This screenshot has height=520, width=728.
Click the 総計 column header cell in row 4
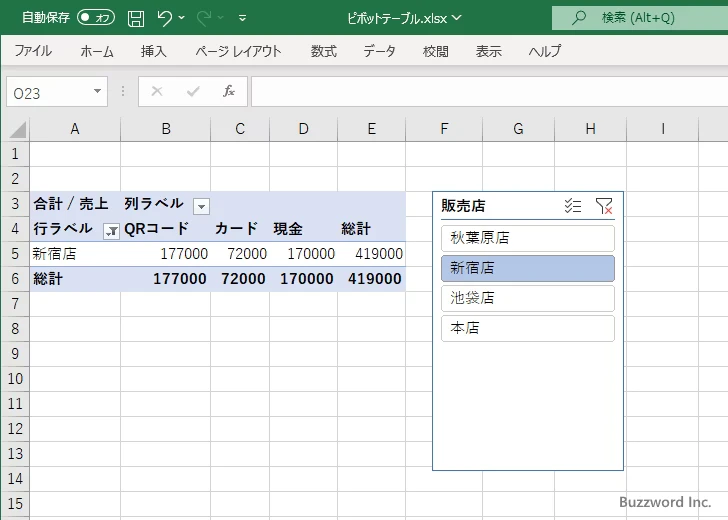pyautogui.click(x=371, y=229)
